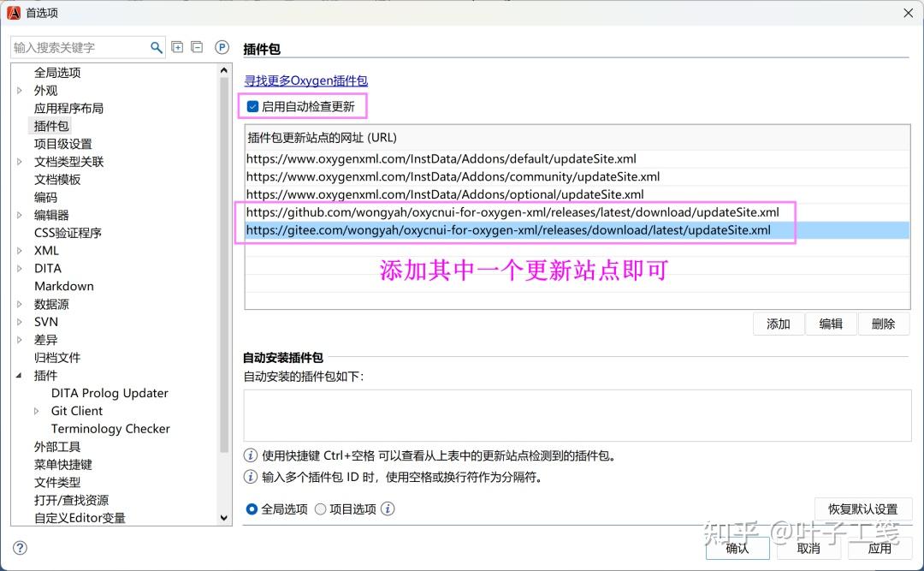Click the Oxygen app icon in title bar
The width and height of the screenshot is (924, 571).
click(x=13, y=12)
